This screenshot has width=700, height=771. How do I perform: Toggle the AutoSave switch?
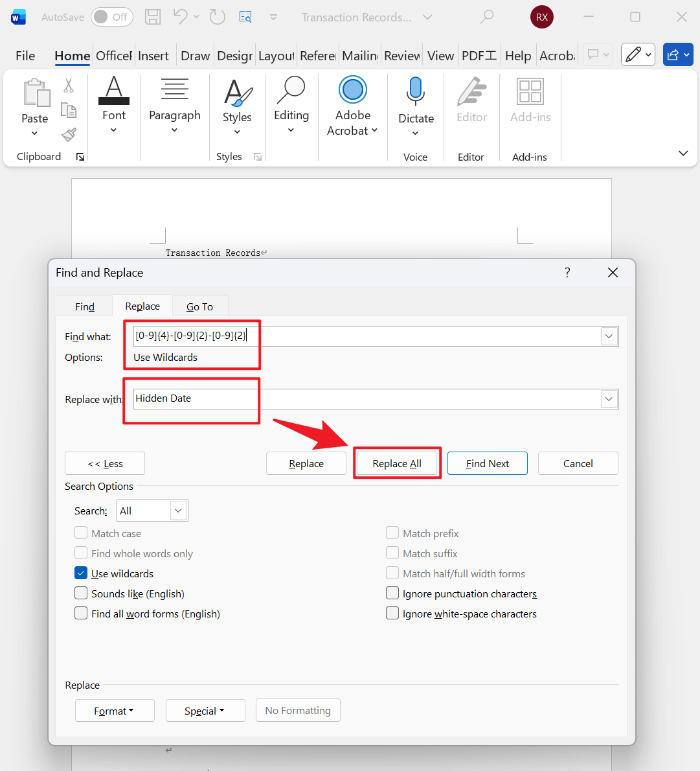pos(111,17)
